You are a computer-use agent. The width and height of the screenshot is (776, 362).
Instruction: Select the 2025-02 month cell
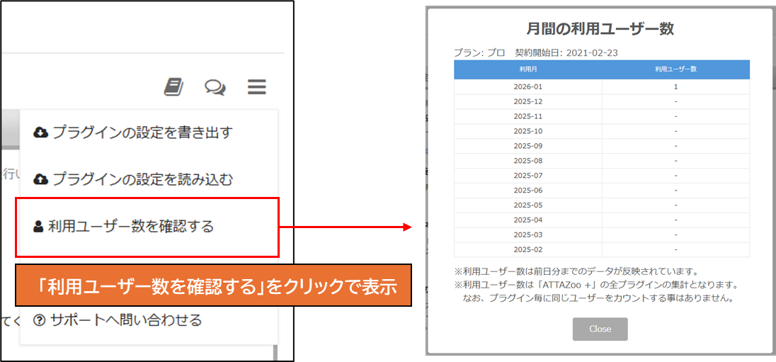[x=528, y=250]
